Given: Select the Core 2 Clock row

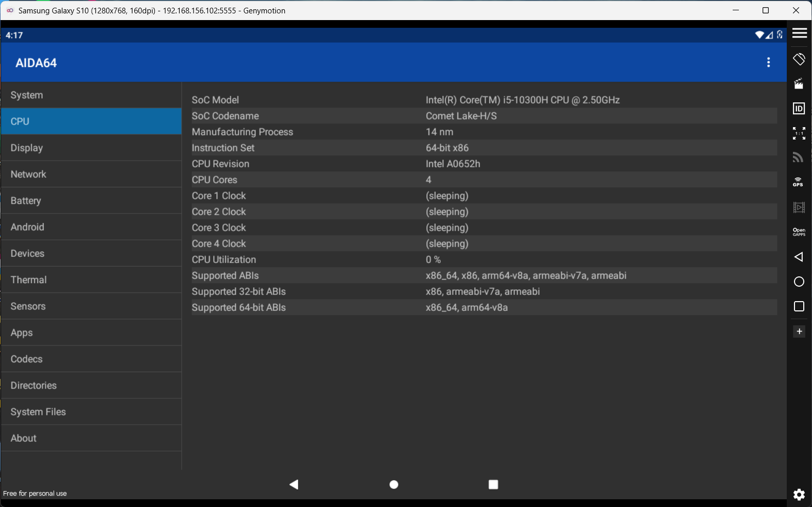Looking at the screenshot, I should [484, 212].
